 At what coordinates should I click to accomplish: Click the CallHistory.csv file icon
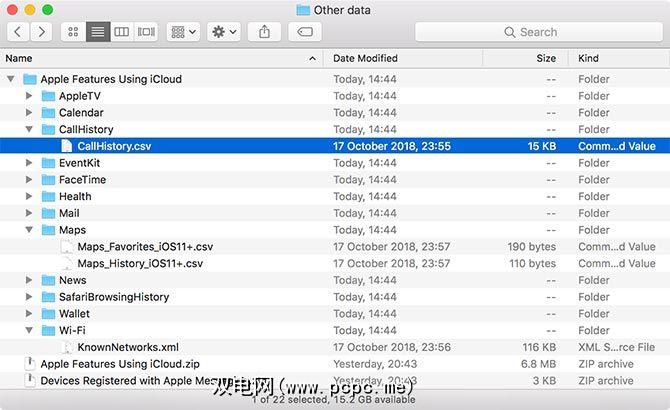67,146
